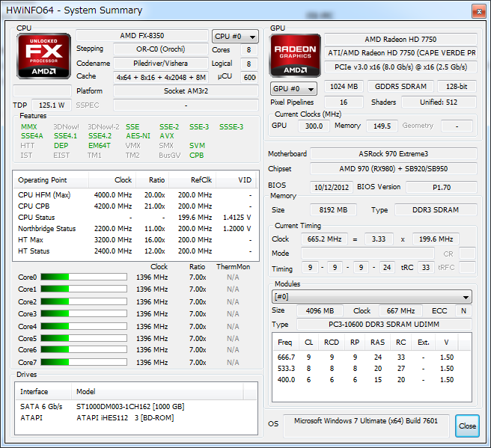Screen dimensions: 491x448
Task: Click the CPB feature label
Action: (x=196, y=155)
